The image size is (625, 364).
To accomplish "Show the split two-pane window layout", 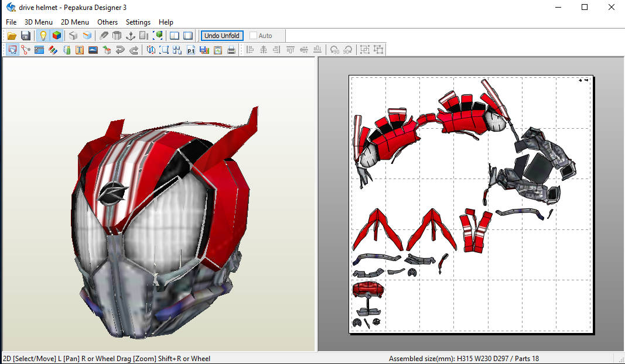I will (x=175, y=36).
